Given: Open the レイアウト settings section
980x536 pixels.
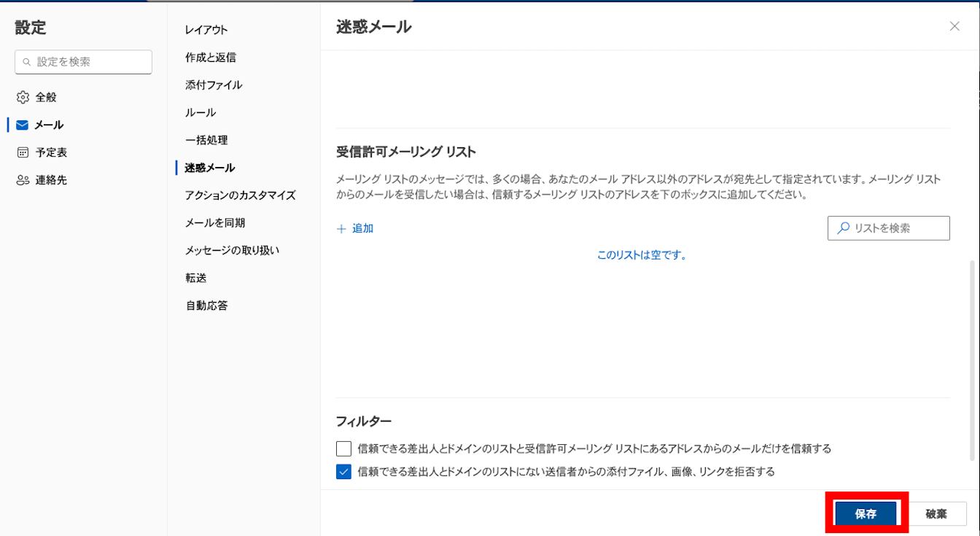Looking at the screenshot, I should click(206, 30).
